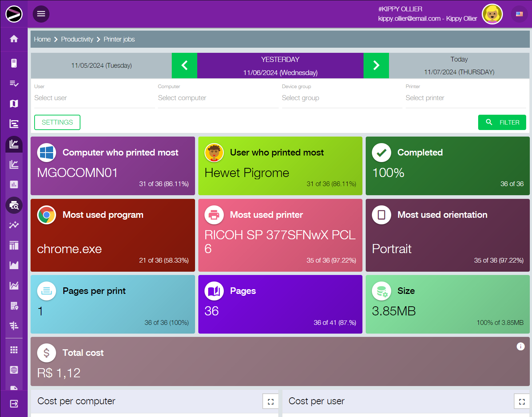Viewport: 532px width, 417px height.
Task: Open the printer search sidebar icon
Action: [x=14, y=205]
